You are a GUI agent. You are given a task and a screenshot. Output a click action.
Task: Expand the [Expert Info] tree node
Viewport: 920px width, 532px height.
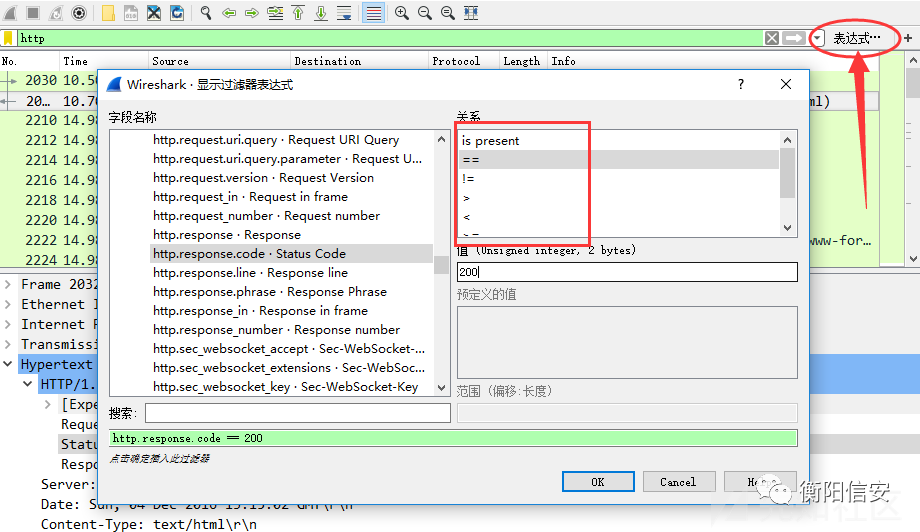pos(48,404)
